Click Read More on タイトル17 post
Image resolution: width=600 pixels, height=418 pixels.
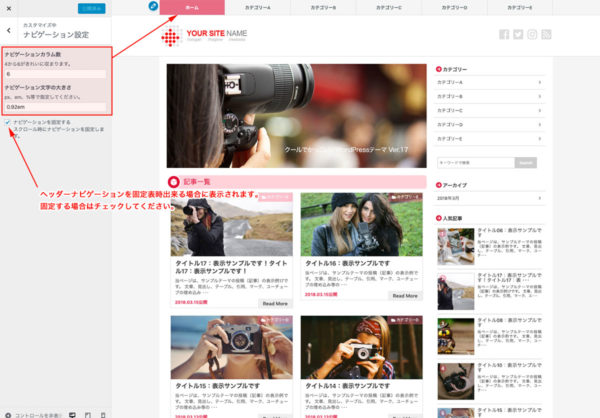[x=275, y=304]
